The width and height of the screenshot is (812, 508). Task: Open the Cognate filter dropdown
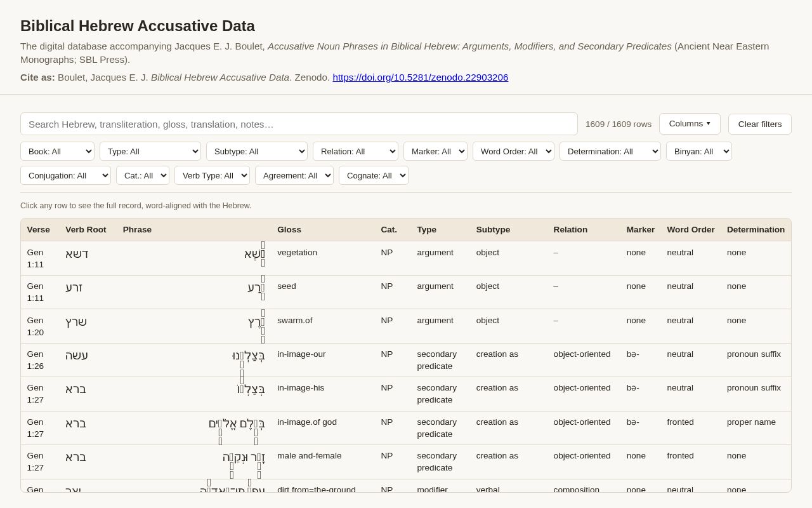374,175
